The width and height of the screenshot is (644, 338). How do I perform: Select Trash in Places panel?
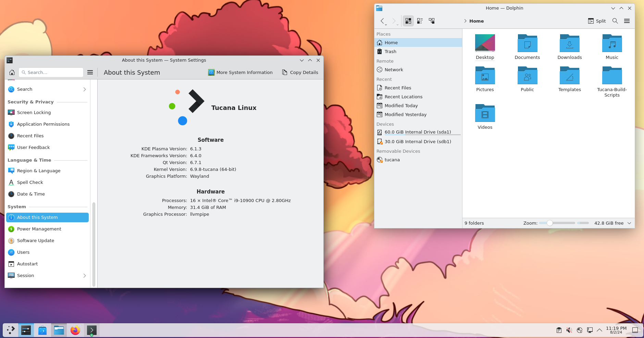click(x=390, y=52)
